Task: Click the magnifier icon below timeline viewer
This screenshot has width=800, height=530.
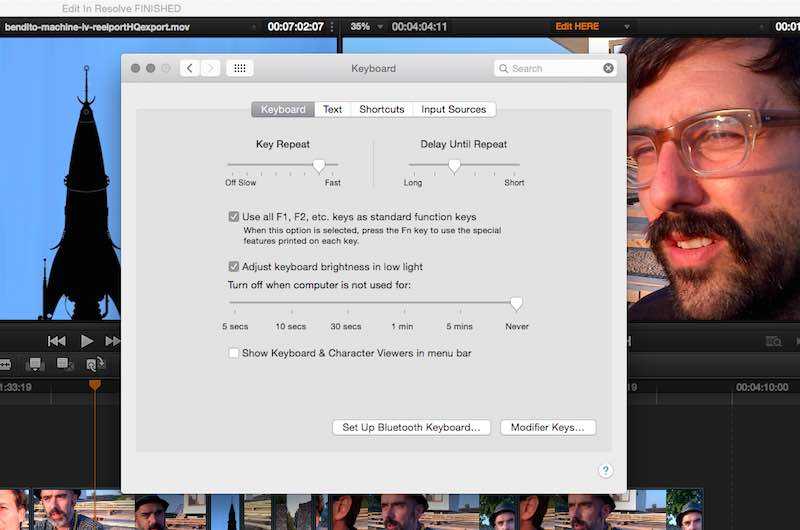Action: [x=773, y=341]
